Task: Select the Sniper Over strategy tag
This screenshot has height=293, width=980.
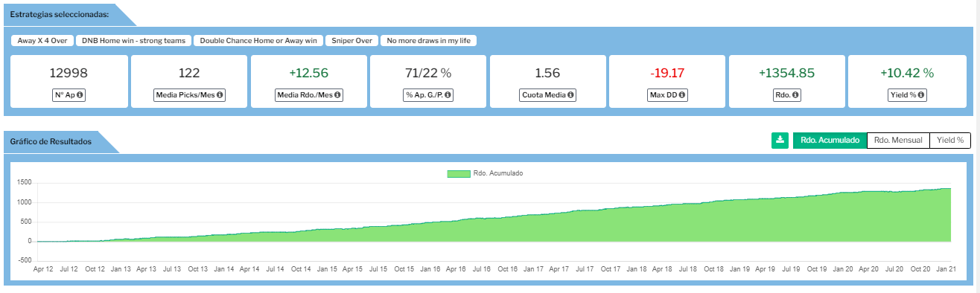Action: tap(351, 41)
